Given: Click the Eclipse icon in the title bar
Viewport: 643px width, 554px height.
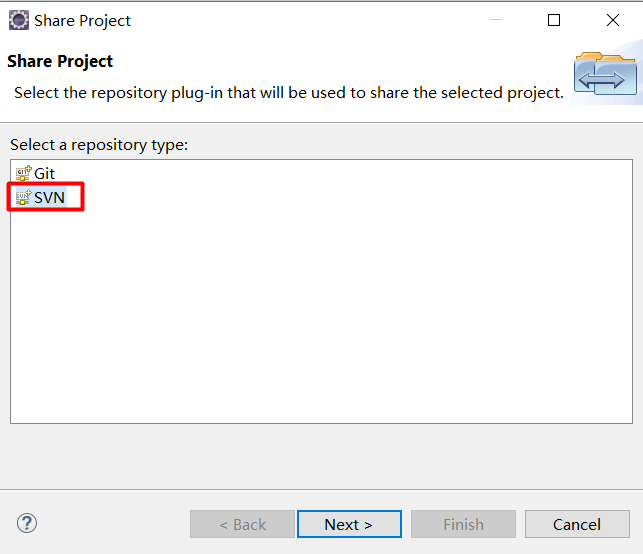Looking at the screenshot, I should pyautogui.click(x=18, y=20).
